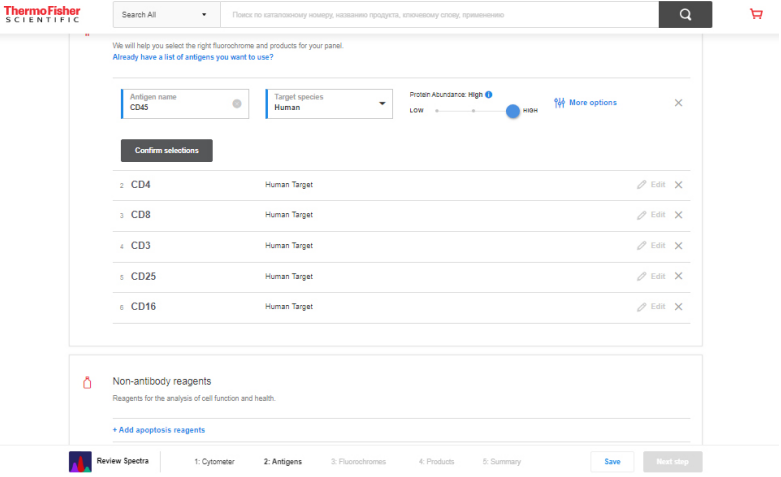Click the search magnifier button
The image size is (781, 477).
(x=685, y=15)
